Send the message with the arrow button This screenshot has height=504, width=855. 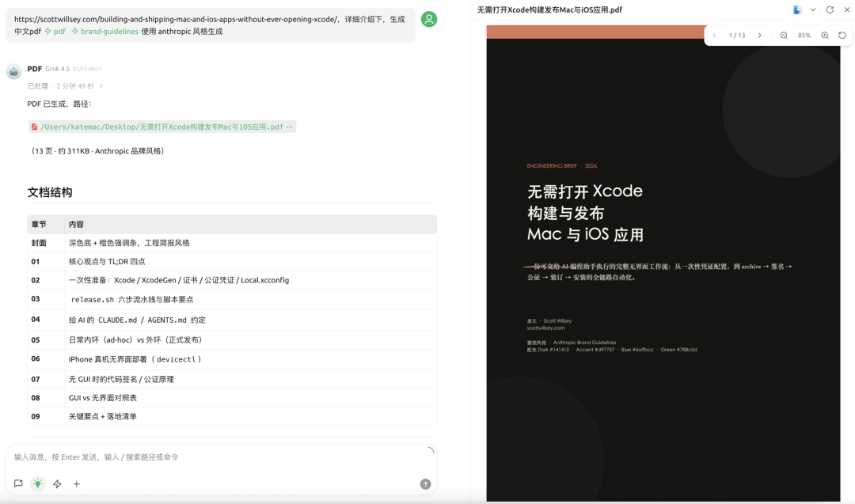pyautogui.click(x=425, y=484)
